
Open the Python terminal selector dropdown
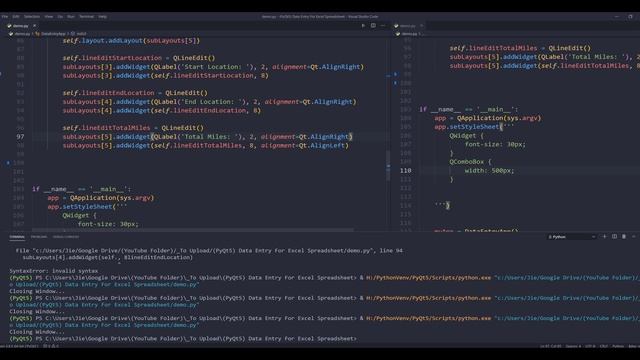(x=571, y=237)
